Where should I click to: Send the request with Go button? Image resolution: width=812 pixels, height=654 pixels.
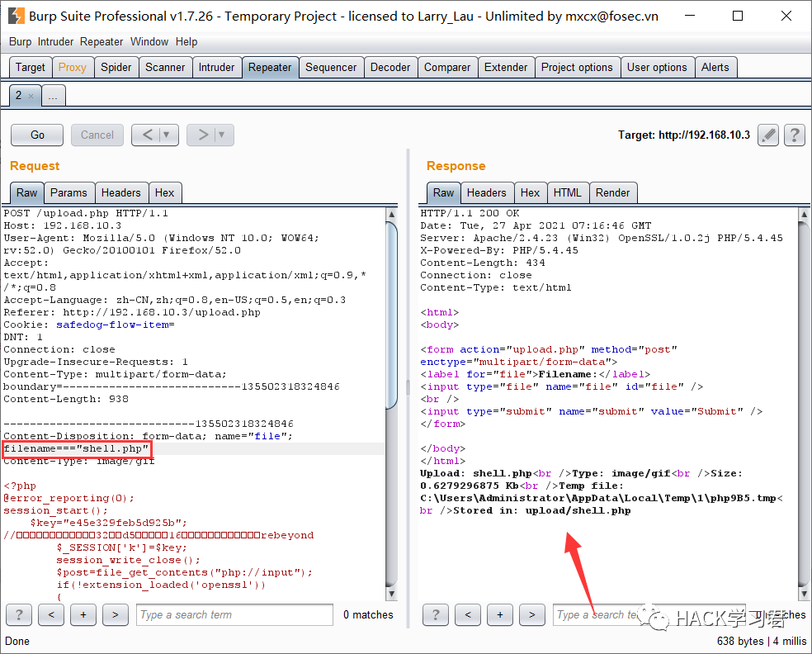click(x=37, y=135)
